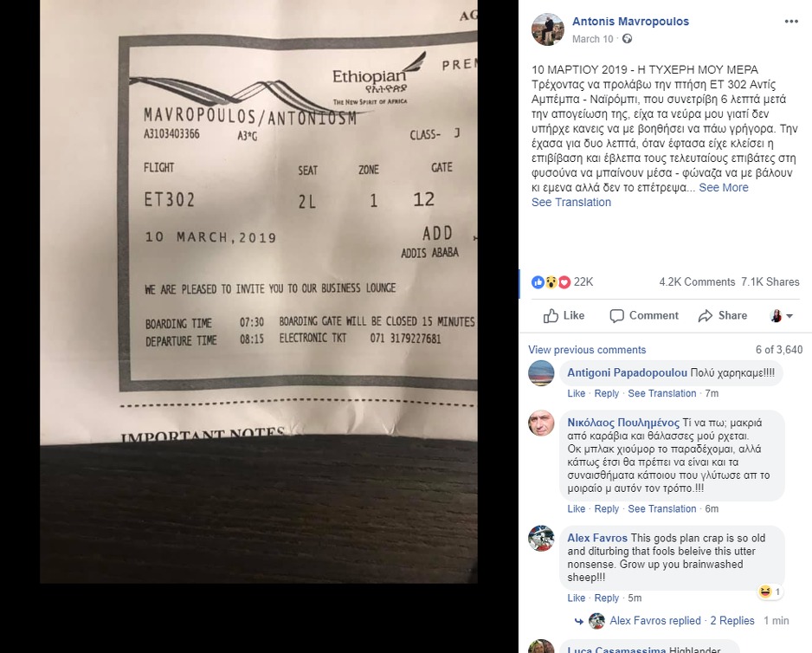812x653 pixels.
Task: Expand post text with See More
Action: pyautogui.click(x=724, y=188)
